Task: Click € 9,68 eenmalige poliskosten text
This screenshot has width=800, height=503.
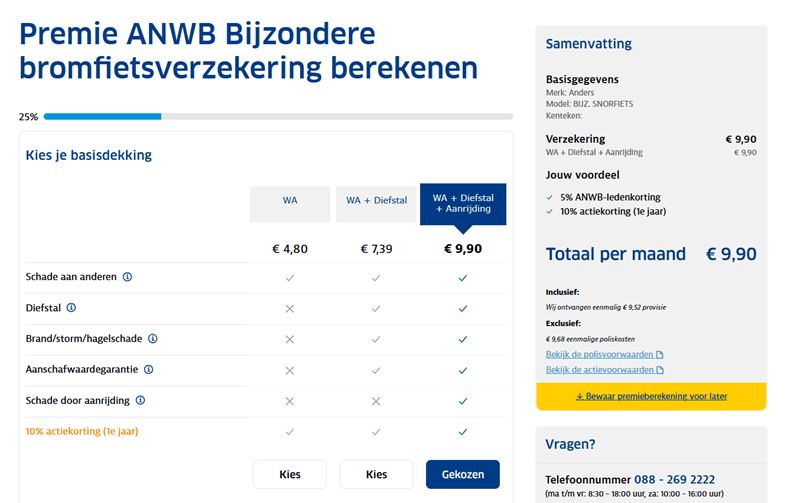Action: point(590,339)
